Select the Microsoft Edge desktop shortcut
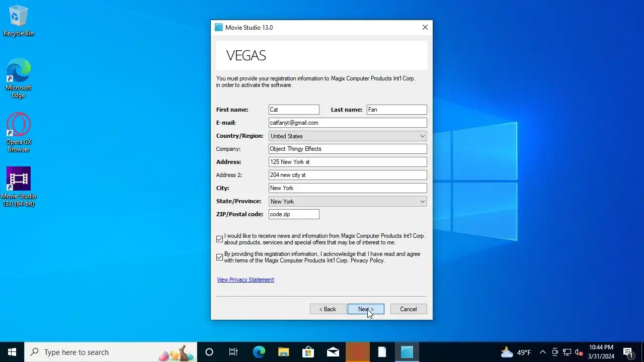This screenshot has width=644, height=362. tap(19, 78)
